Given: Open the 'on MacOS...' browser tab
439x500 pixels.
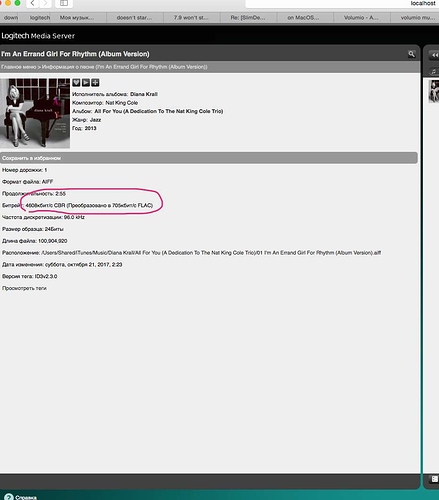Looking at the screenshot, I should [303, 18].
